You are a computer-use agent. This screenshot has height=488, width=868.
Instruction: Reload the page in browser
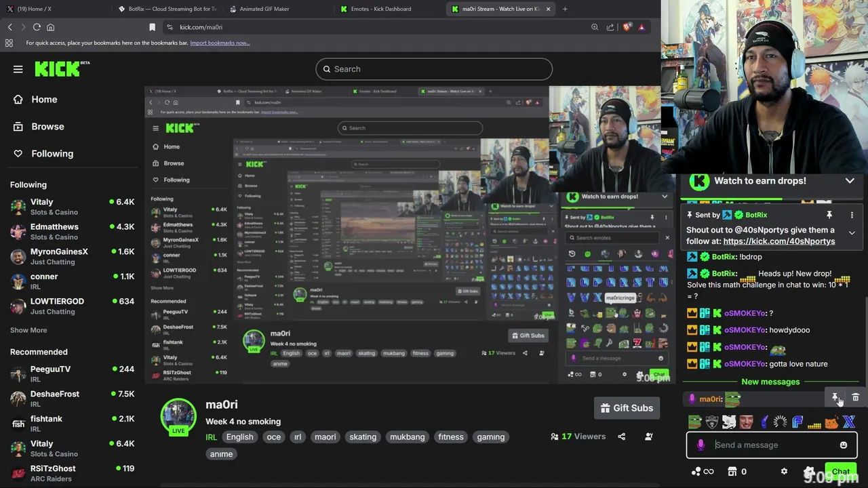click(37, 27)
